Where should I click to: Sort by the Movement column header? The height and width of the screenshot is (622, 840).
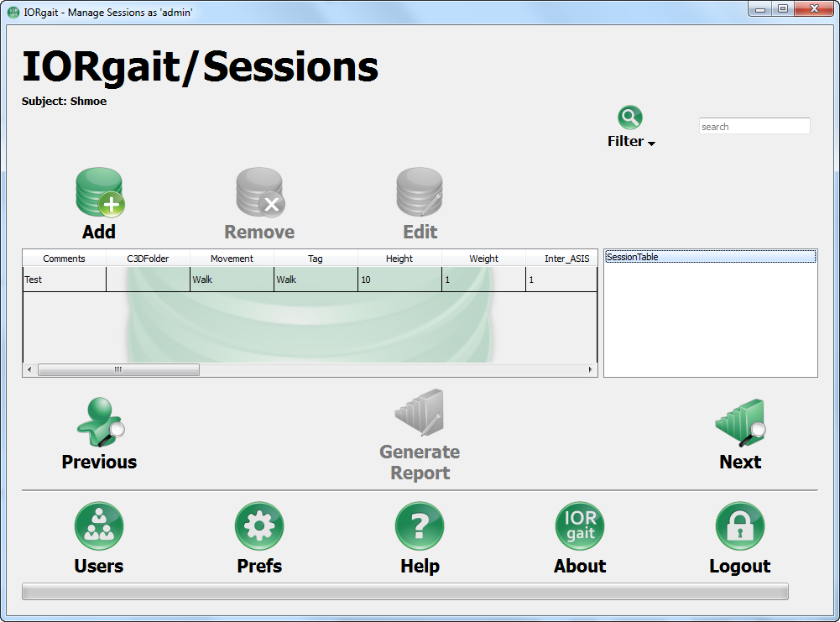click(232, 259)
